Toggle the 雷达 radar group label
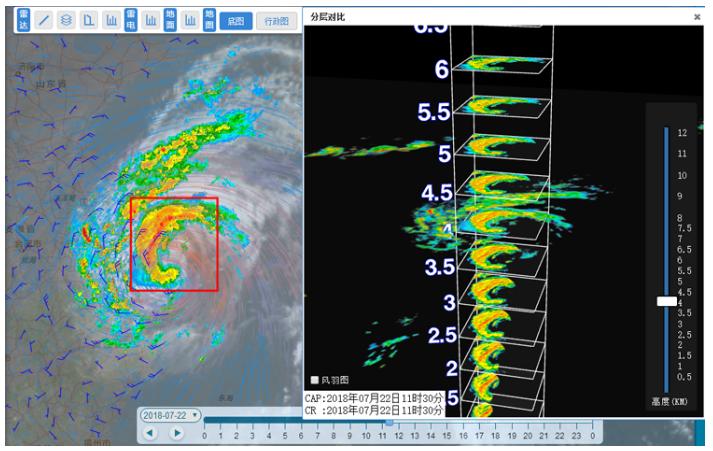The width and height of the screenshot is (713, 451). pos(24,20)
